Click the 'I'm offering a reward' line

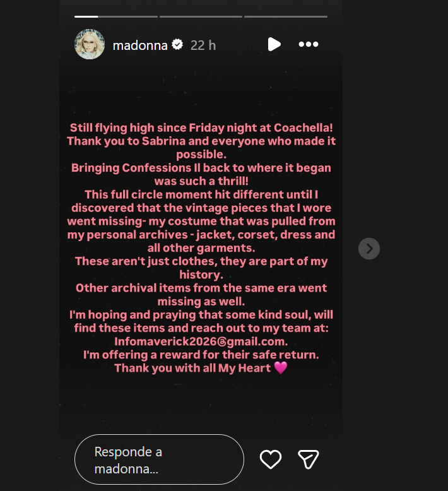(201, 355)
